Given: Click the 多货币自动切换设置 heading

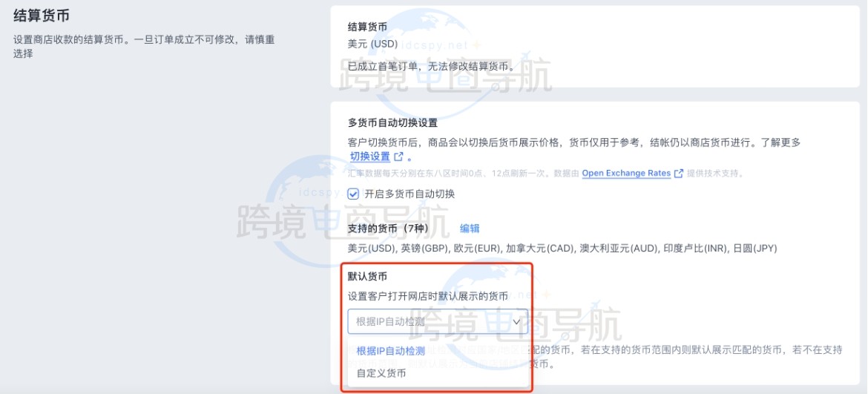Looking at the screenshot, I should [x=392, y=123].
